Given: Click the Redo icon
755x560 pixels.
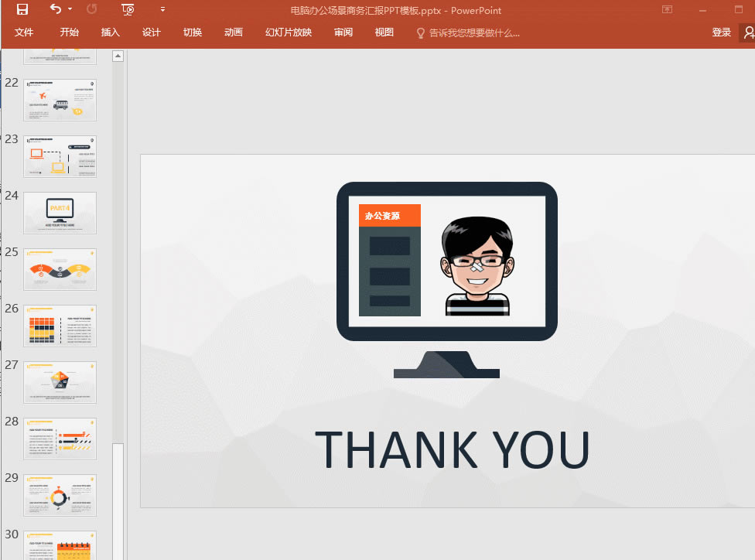Looking at the screenshot, I should pos(91,10).
